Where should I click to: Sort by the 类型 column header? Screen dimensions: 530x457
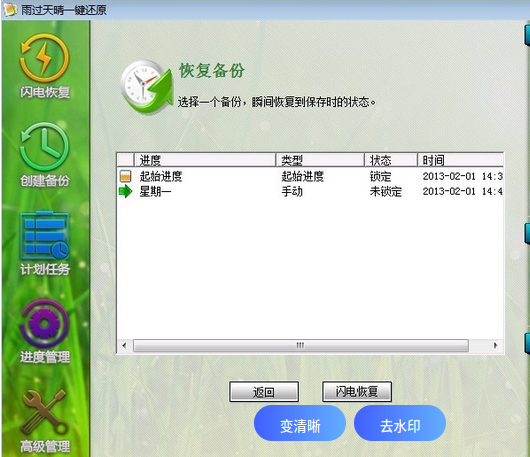tap(320, 160)
